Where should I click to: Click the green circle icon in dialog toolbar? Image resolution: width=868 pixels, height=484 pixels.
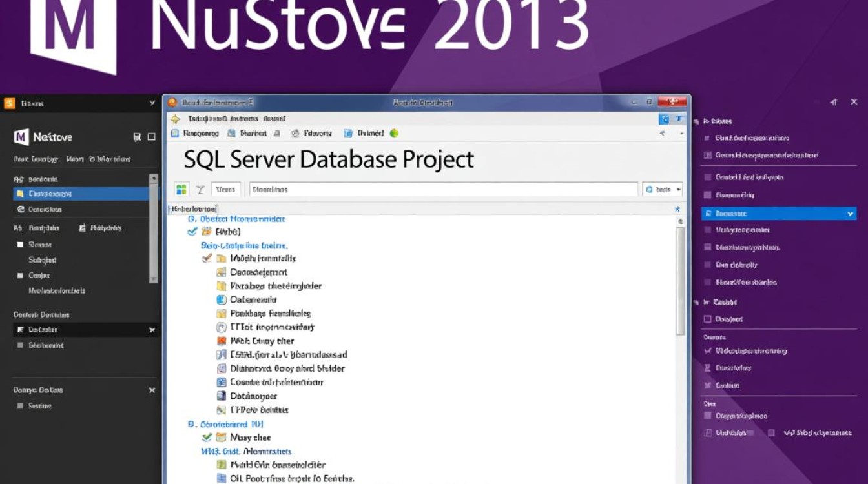pos(394,133)
